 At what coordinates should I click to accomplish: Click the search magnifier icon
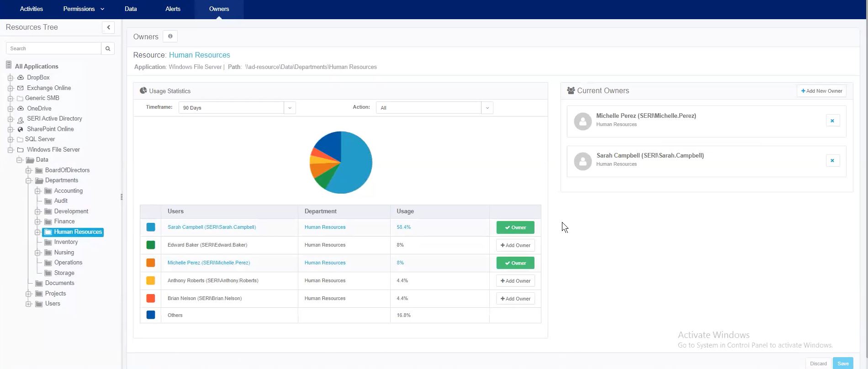[x=108, y=48]
